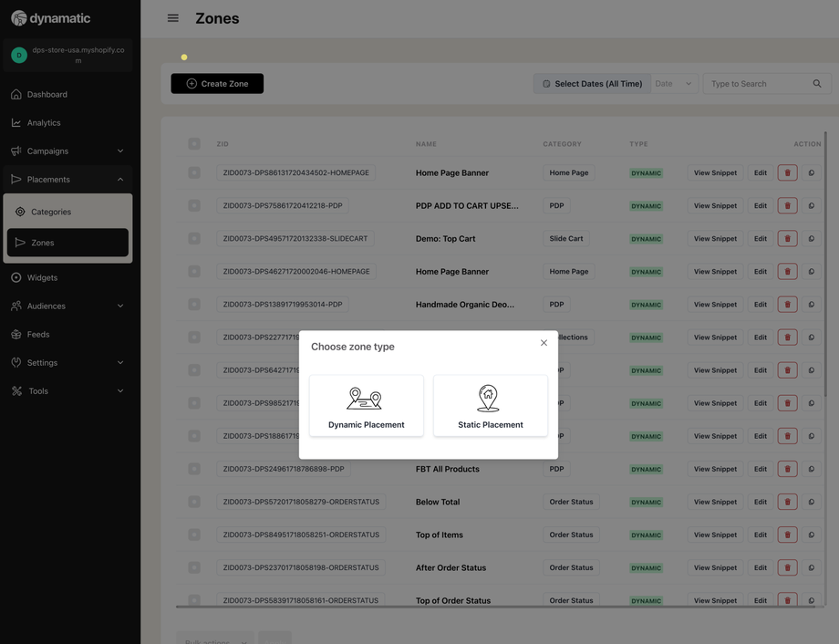This screenshot has width=839, height=644.
Task: Click the Create Zone button
Action: pos(217,84)
